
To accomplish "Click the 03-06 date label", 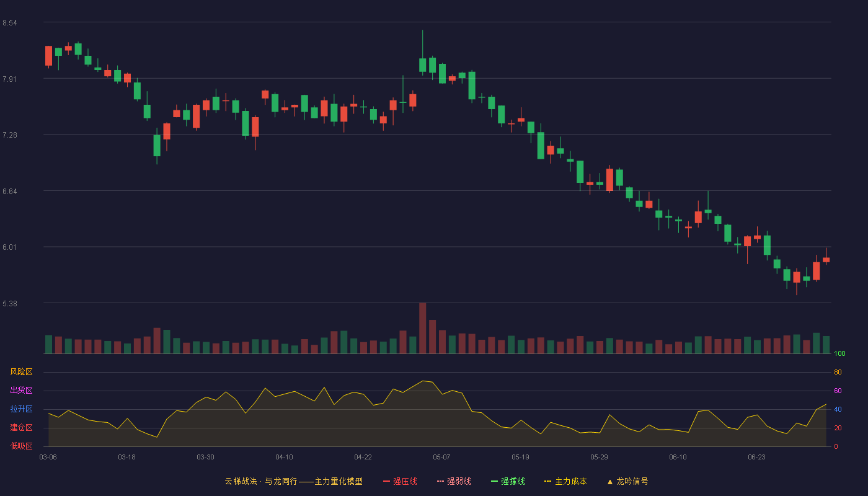I will (48, 457).
